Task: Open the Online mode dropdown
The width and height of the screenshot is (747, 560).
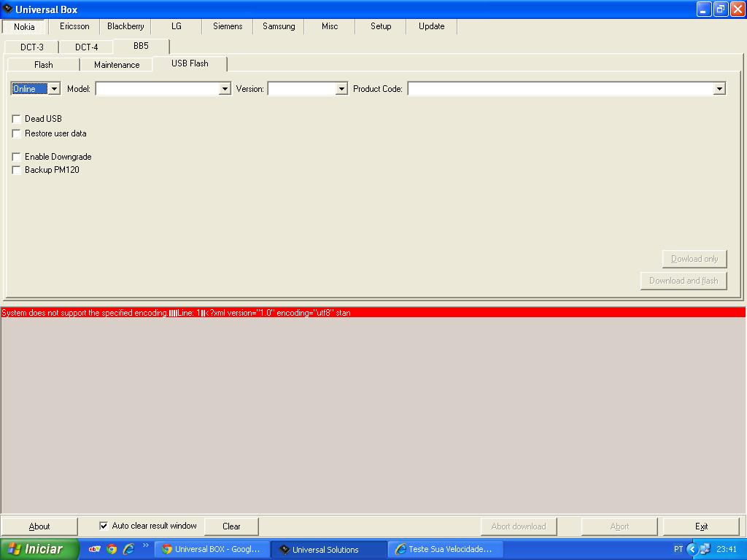Action: pos(54,89)
